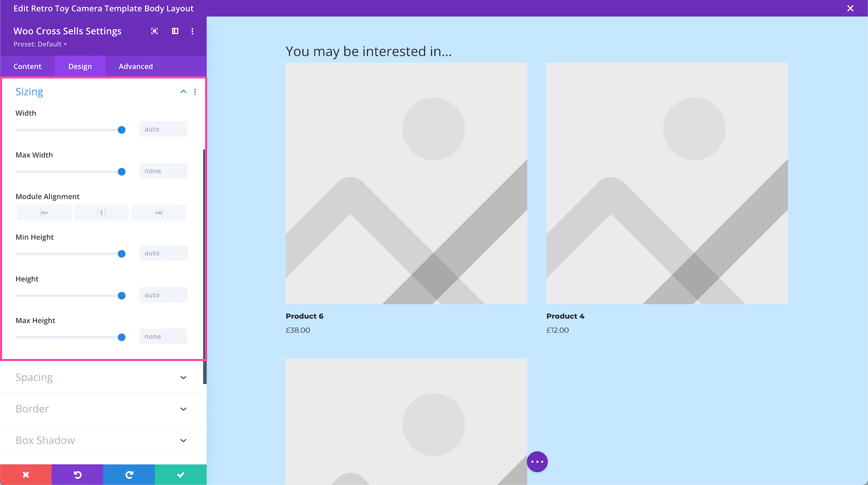The image size is (868, 485).
Task: Save changes with the green checkmark button
Action: [x=180, y=474]
